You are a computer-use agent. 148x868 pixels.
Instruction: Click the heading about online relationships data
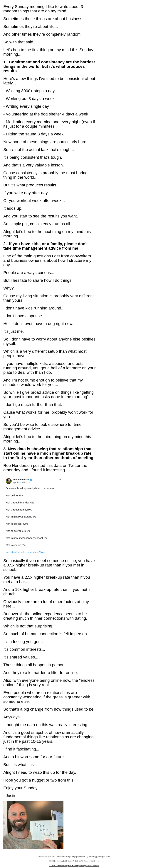(48, 453)
